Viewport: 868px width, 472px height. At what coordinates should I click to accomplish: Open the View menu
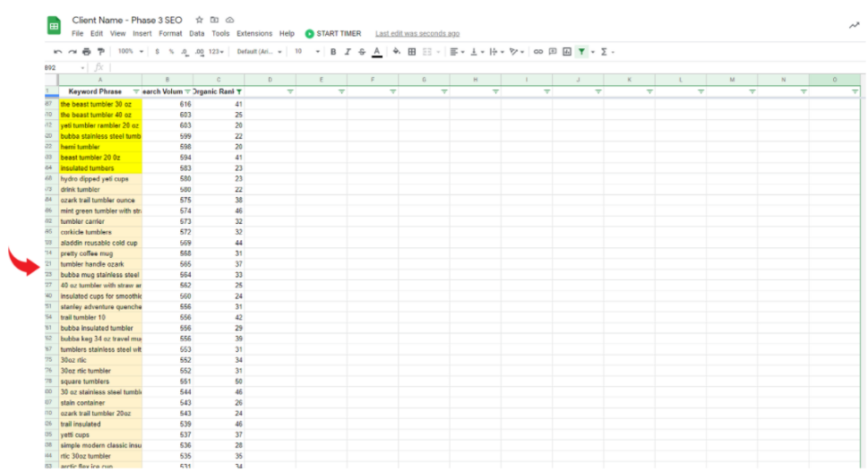pos(117,34)
